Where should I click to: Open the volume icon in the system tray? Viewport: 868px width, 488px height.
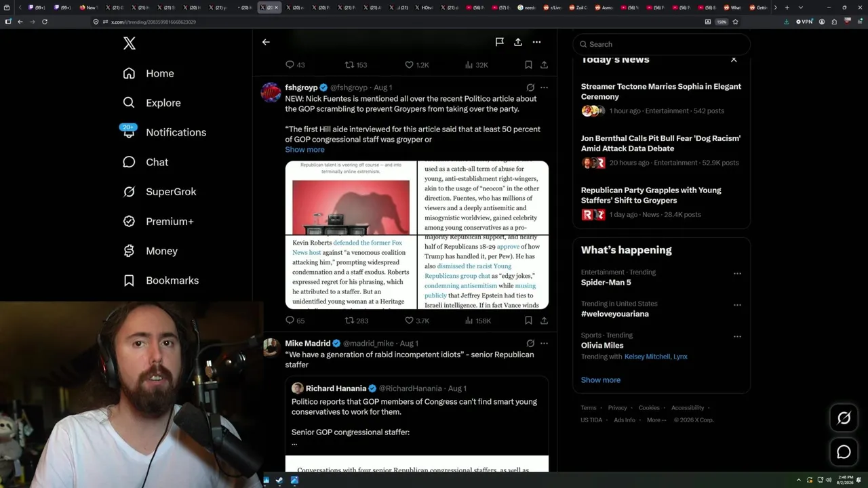[x=829, y=481]
